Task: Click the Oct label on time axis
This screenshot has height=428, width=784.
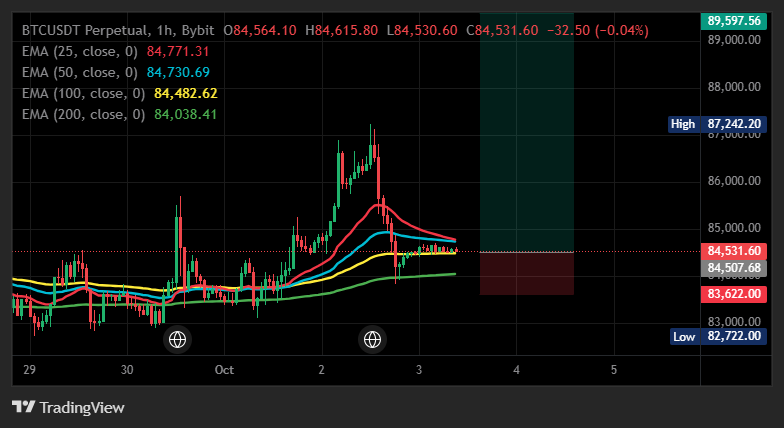Action: pyautogui.click(x=224, y=370)
